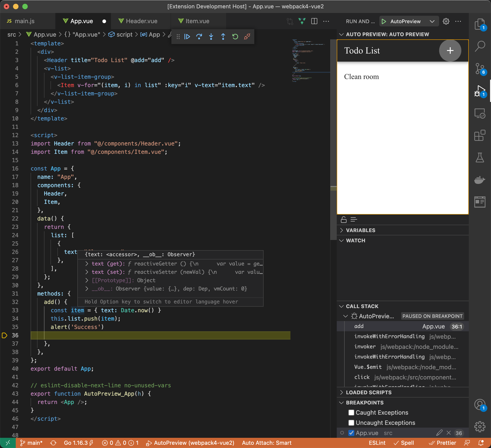This screenshot has width=491, height=448.
Task: Click the notifications bell in status bar
Action: pyautogui.click(x=481, y=443)
